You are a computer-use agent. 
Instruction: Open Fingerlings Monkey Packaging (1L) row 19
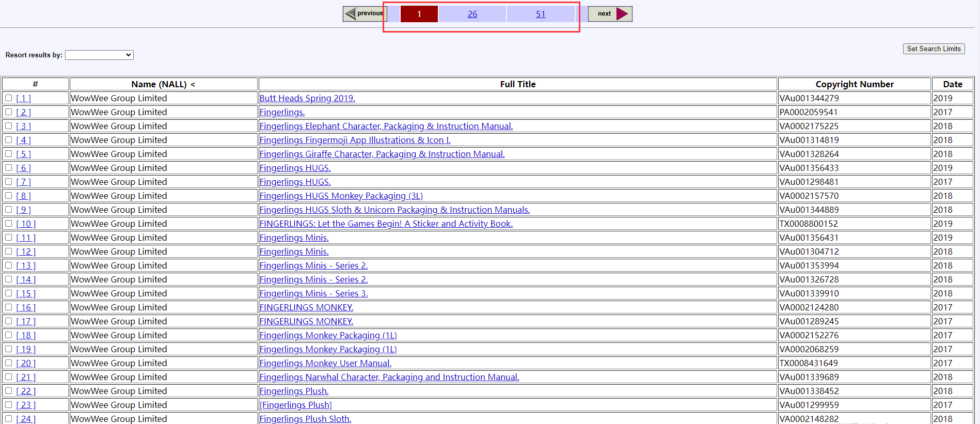click(328, 349)
